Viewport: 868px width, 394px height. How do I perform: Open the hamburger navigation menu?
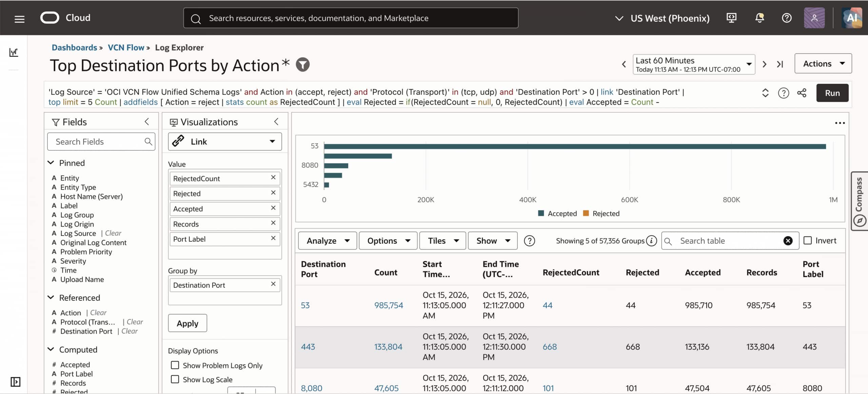(20, 19)
